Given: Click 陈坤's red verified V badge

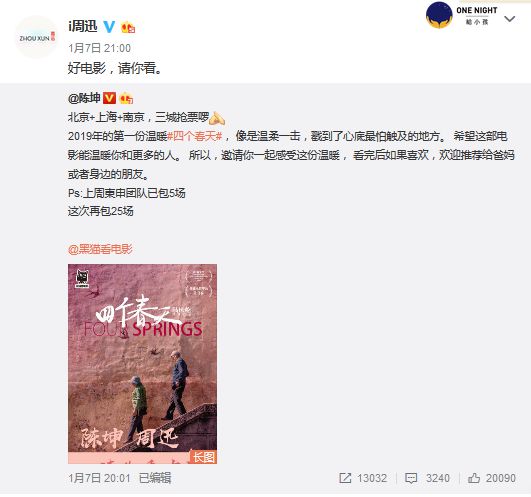Looking at the screenshot, I should pyautogui.click(x=109, y=98).
